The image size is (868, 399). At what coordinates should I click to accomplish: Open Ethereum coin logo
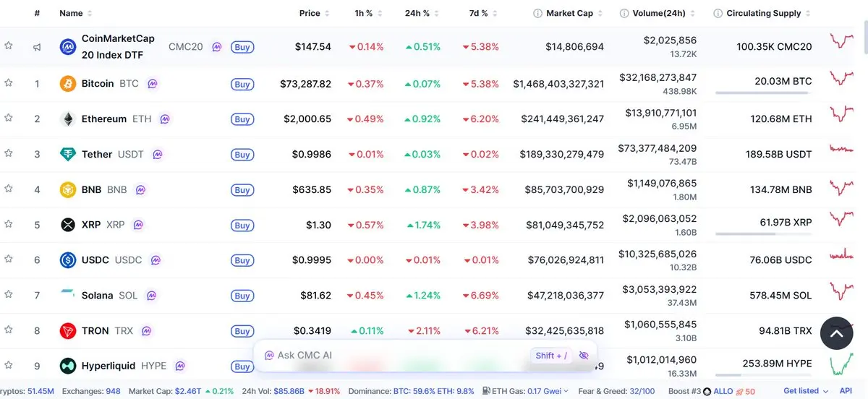(68, 119)
